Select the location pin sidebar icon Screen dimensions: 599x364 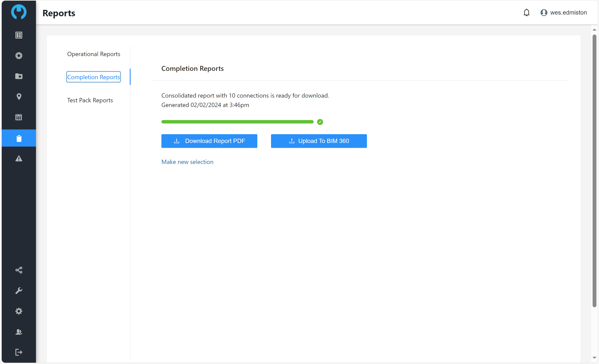19,97
